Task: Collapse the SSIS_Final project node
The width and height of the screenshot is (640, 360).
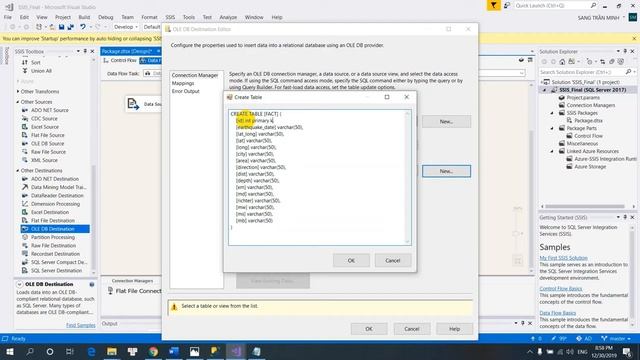Action: 544,90
